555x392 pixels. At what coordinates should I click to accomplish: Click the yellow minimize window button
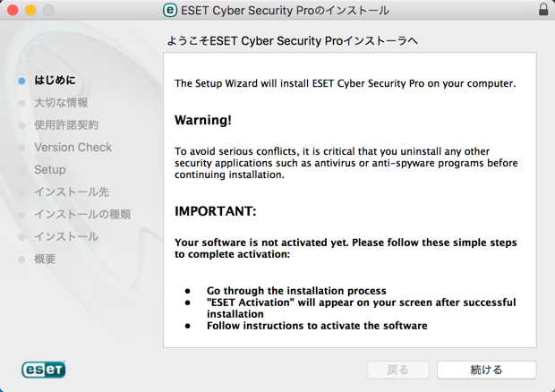click(30, 10)
